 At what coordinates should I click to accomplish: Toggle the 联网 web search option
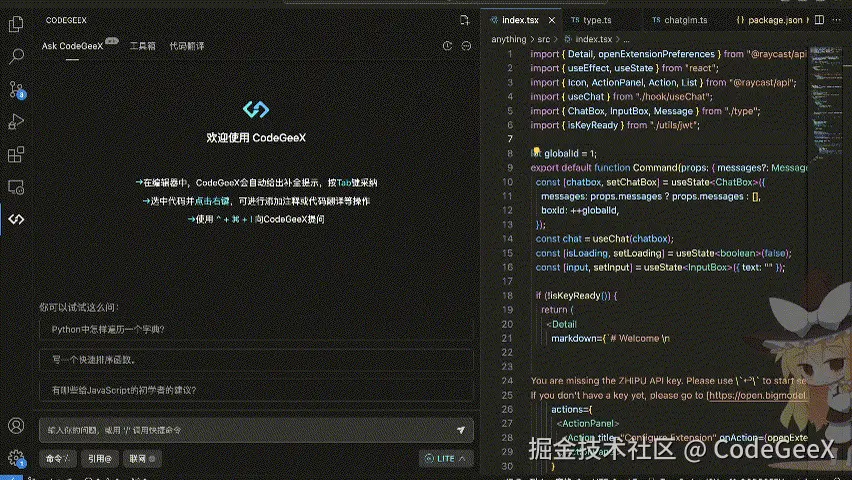142,459
